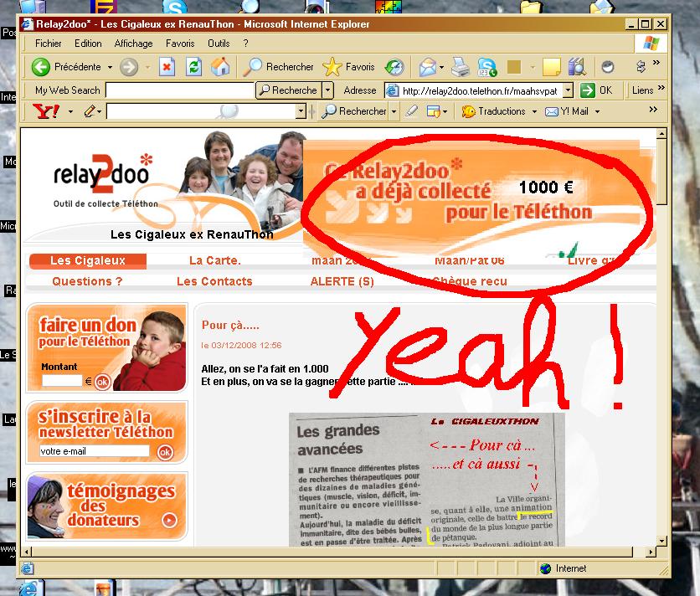Click the votre e-mail newsletter field

pos(95,451)
